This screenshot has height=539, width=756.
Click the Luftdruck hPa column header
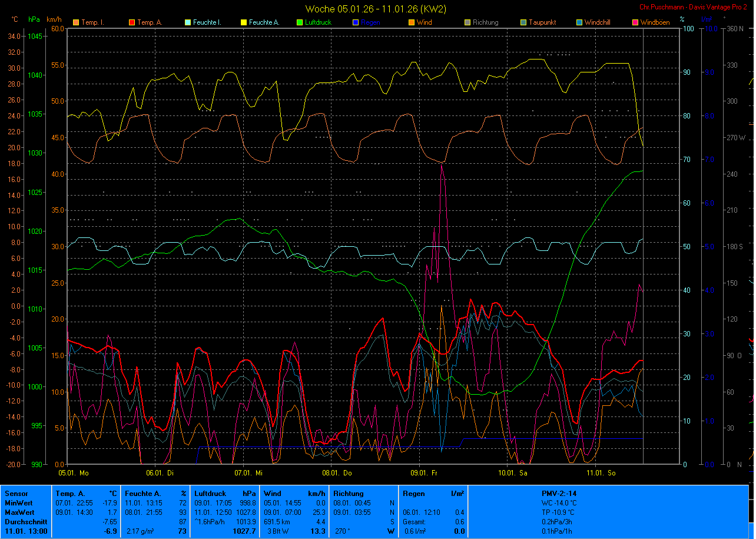click(226, 494)
